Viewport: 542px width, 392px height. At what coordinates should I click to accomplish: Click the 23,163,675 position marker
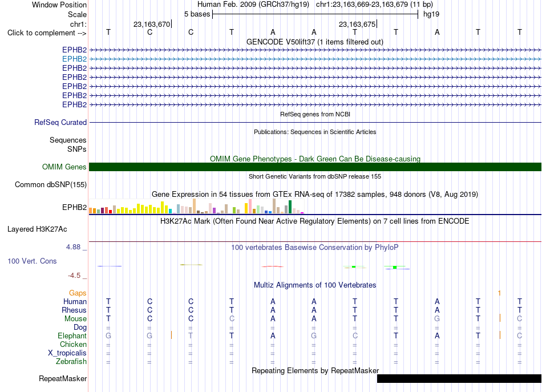(358, 24)
